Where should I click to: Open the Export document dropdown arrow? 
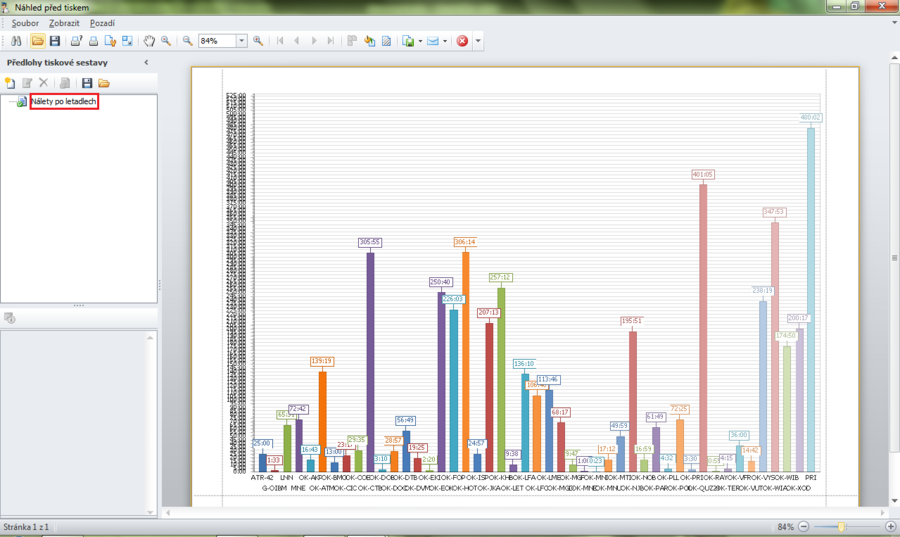pos(420,41)
